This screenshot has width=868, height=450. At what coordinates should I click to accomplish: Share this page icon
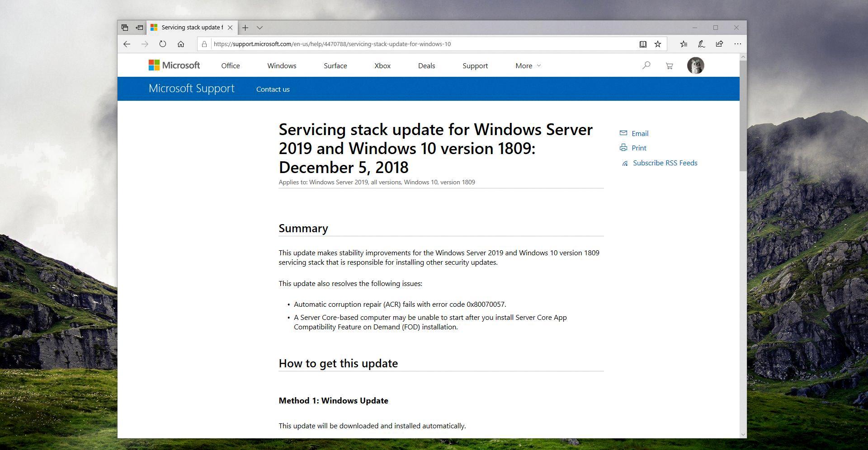coord(719,44)
